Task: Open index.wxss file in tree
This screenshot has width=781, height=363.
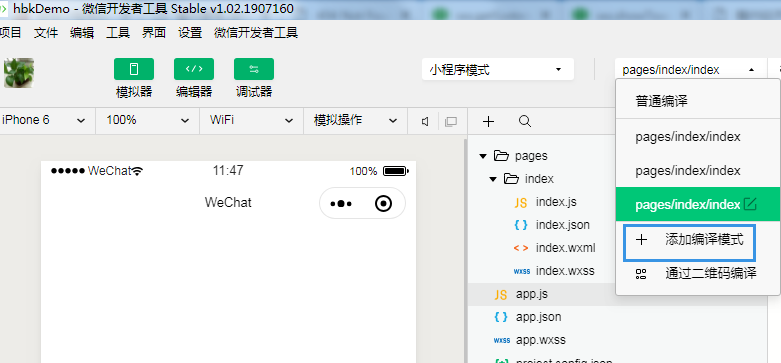Action: point(565,271)
